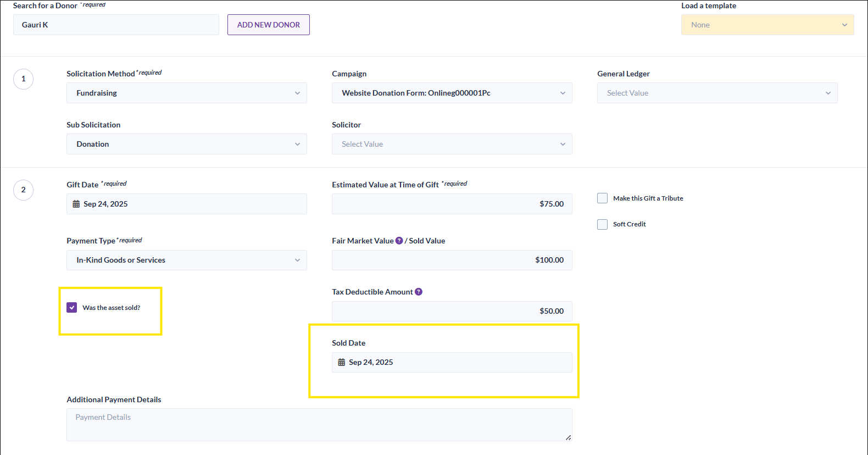Open the Solicitor dropdown
868x455 pixels.
(452, 144)
